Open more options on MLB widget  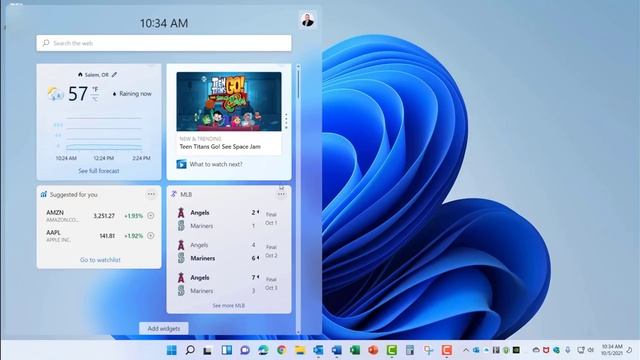coord(281,194)
